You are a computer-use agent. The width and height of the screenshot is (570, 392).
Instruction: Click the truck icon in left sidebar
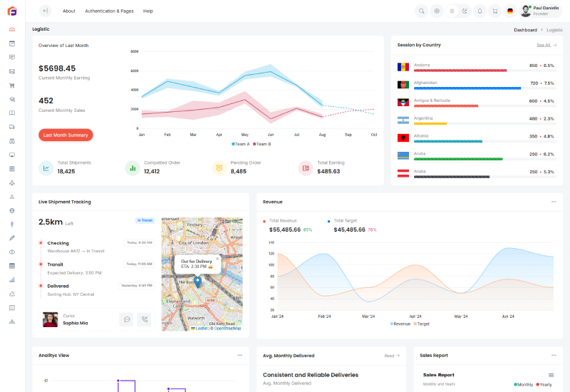(12, 127)
